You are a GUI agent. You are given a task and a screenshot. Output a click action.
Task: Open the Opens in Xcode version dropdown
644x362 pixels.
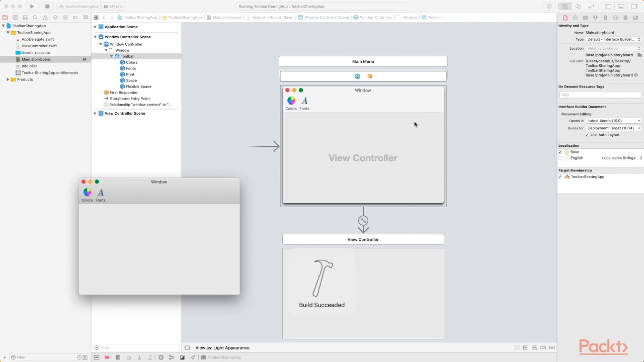pos(613,121)
